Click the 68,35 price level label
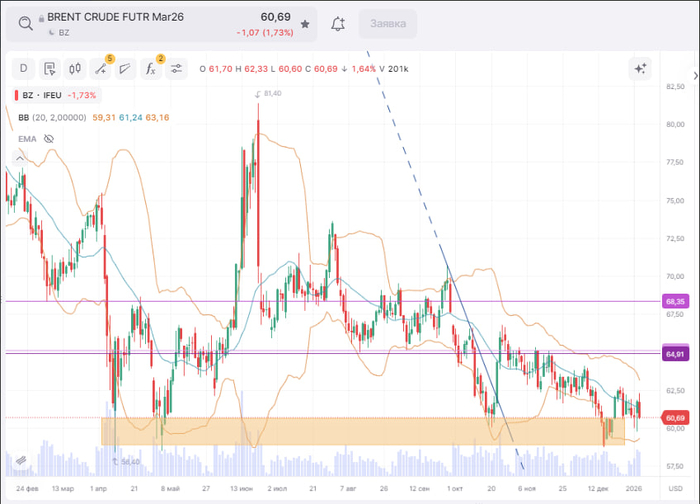Viewport: 700px width, 504px height. (x=674, y=301)
